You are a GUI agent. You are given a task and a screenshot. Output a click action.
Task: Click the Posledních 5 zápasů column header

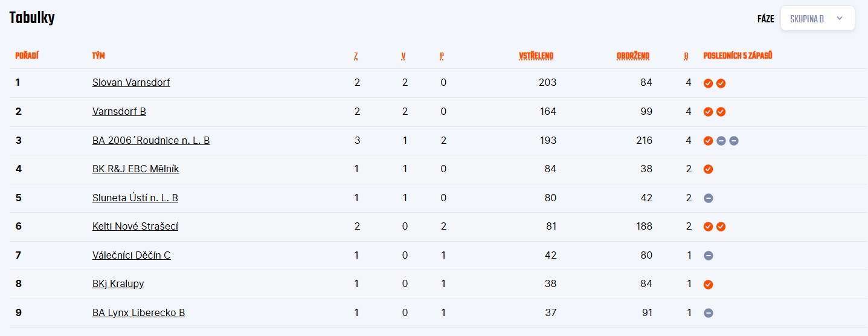point(738,56)
